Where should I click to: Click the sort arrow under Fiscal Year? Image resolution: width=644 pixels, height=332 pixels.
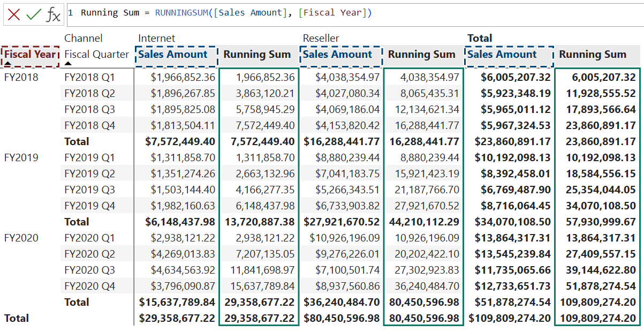[7, 63]
